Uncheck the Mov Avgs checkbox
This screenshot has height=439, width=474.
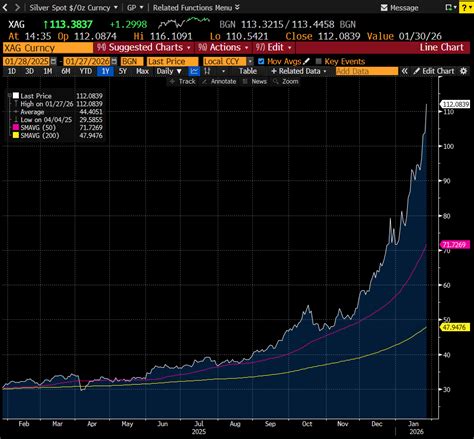click(x=261, y=61)
